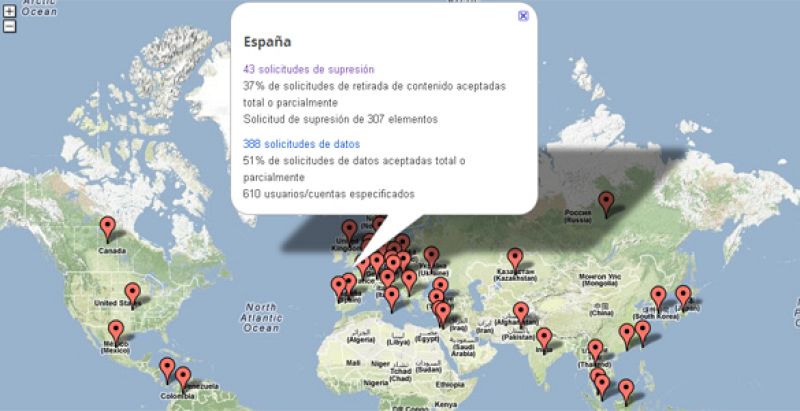Viewport: 800px width, 411px height.
Task: Select the Ukraine map marker
Action: coord(431,257)
